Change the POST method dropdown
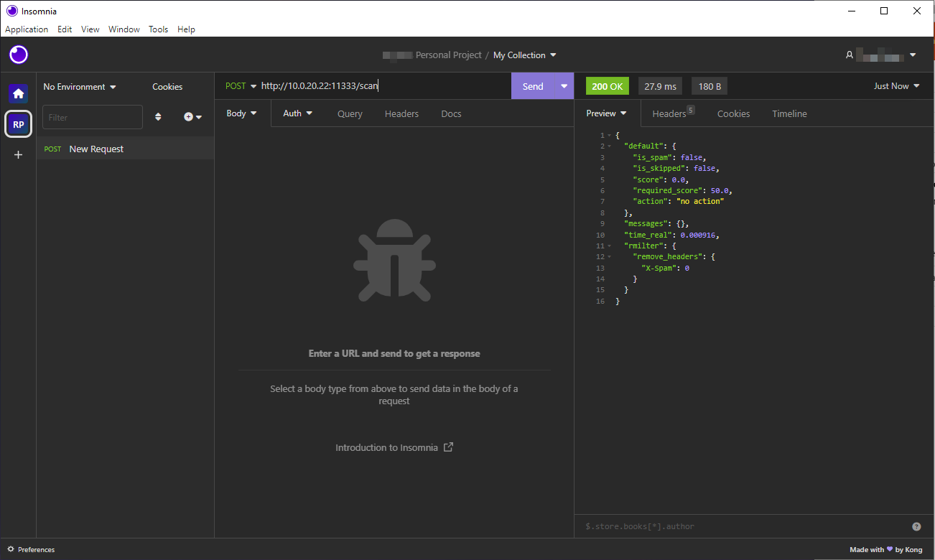The height and width of the screenshot is (560, 935). click(x=241, y=86)
